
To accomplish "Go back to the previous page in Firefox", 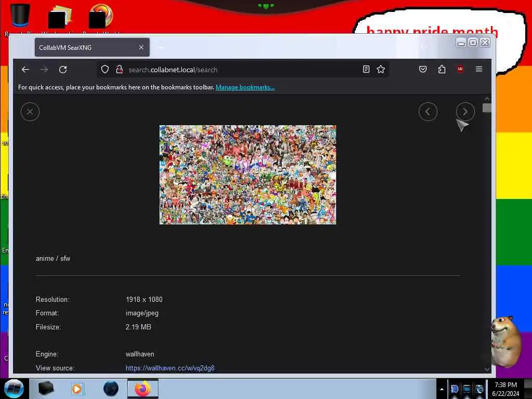I will [x=25, y=70].
